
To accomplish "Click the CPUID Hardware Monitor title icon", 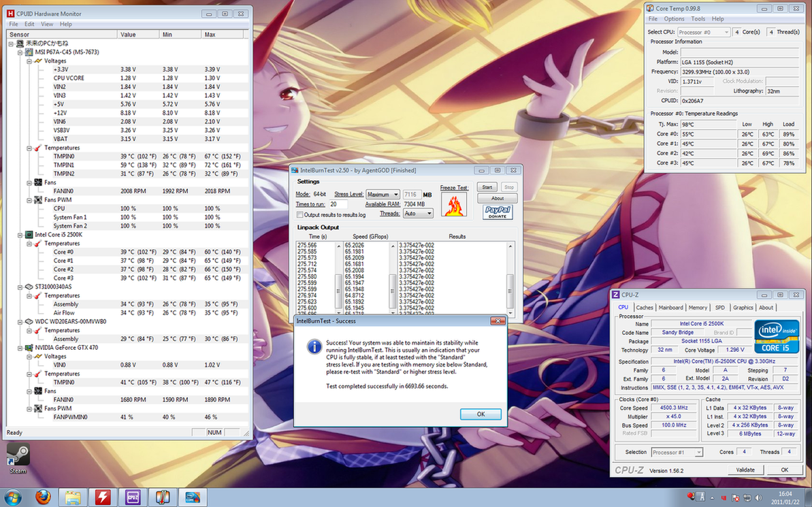I will point(10,14).
